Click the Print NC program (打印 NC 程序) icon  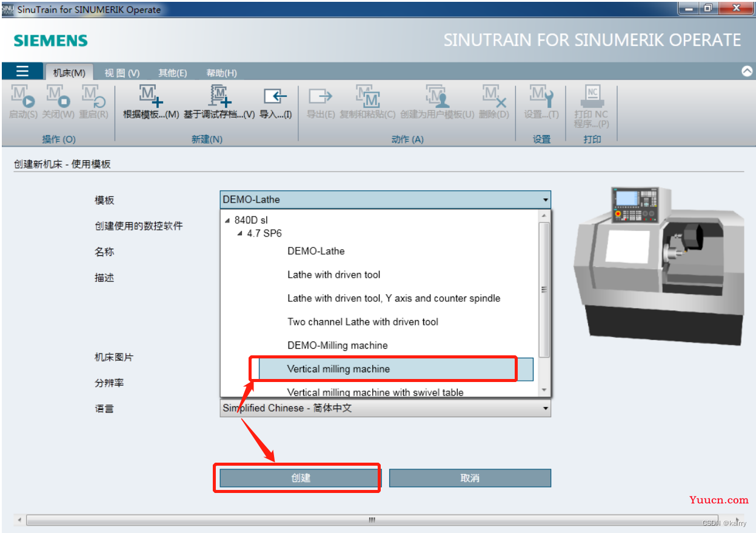592,96
